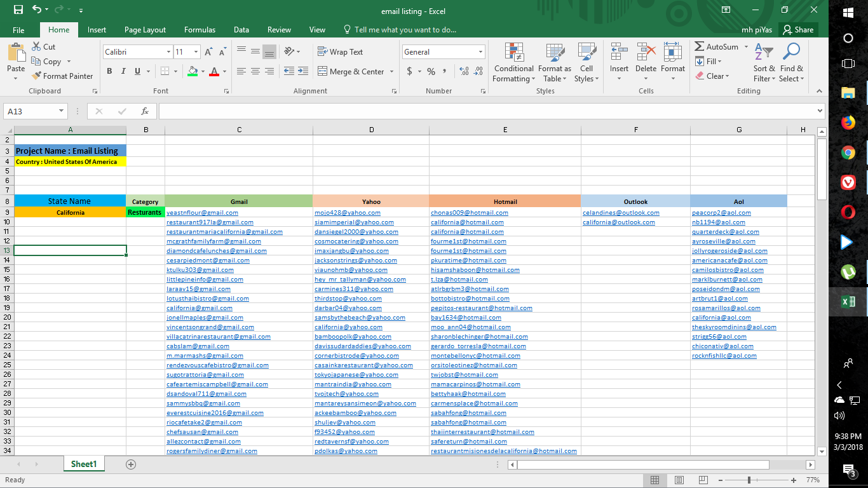Viewport: 868px width, 488px height.
Task: Select the Fill Color bucket icon
Action: click(x=193, y=71)
